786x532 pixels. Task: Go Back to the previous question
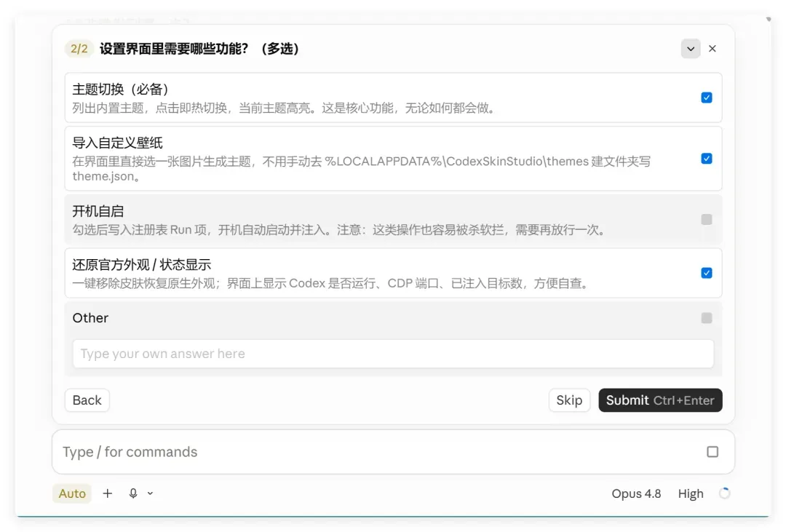point(87,400)
